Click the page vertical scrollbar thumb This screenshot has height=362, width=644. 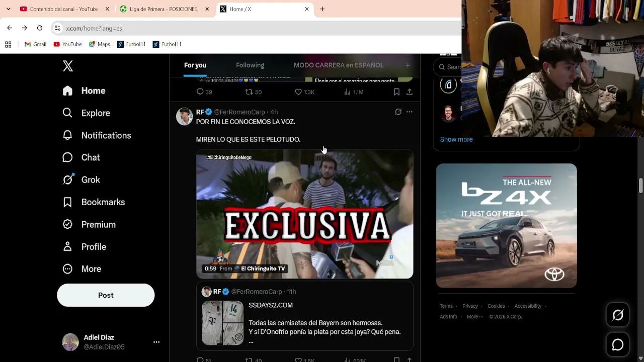[641, 185]
